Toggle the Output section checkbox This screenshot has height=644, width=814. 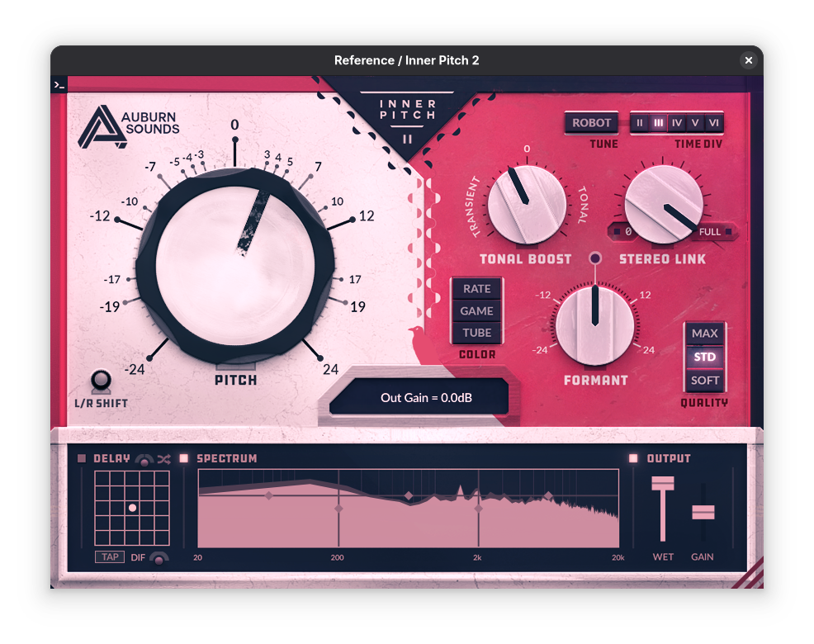click(633, 458)
